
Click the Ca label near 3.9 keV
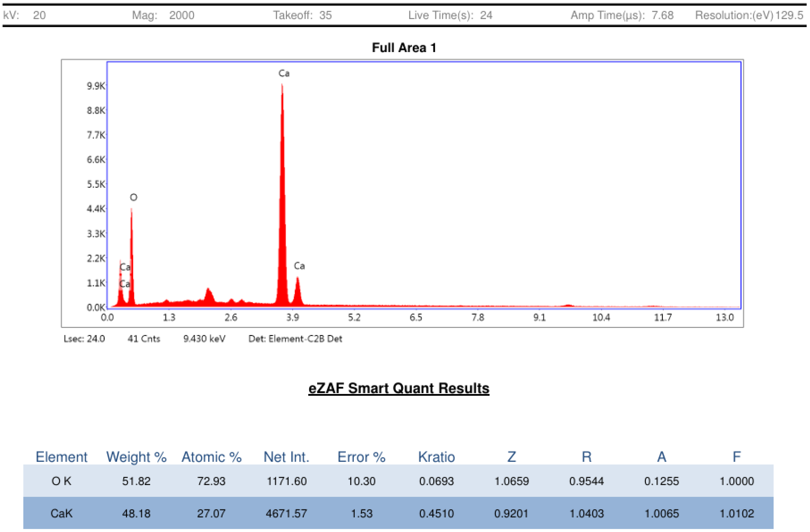tap(299, 266)
